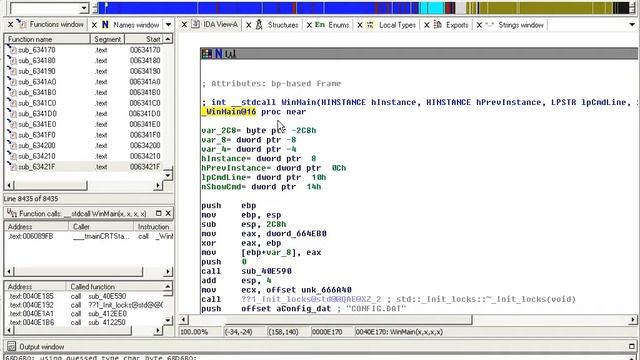Click the Structures tab icon
This screenshot has width=640, height=360.
(x=259, y=25)
